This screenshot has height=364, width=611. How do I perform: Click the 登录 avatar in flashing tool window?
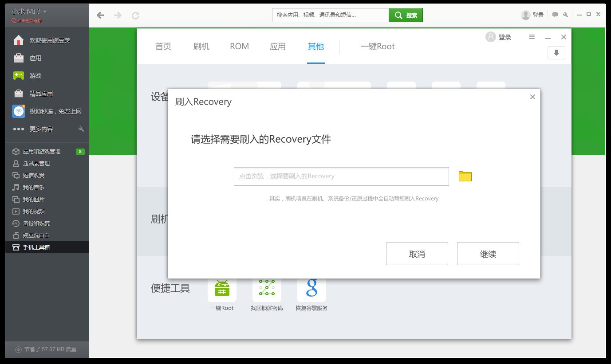click(491, 37)
